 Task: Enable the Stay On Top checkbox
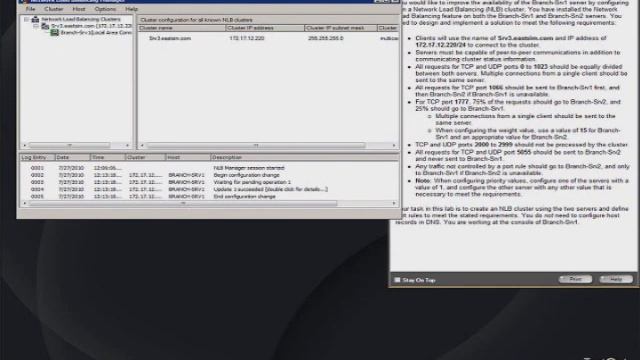point(397,280)
